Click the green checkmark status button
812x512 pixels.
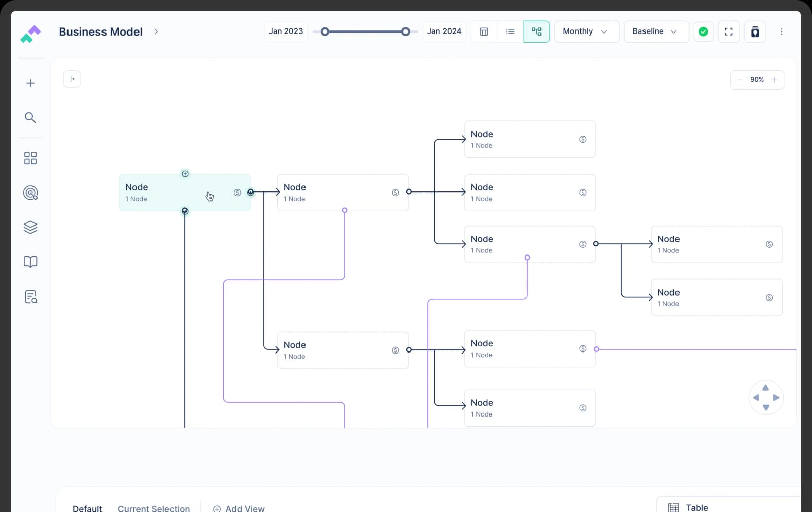point(703,31)
